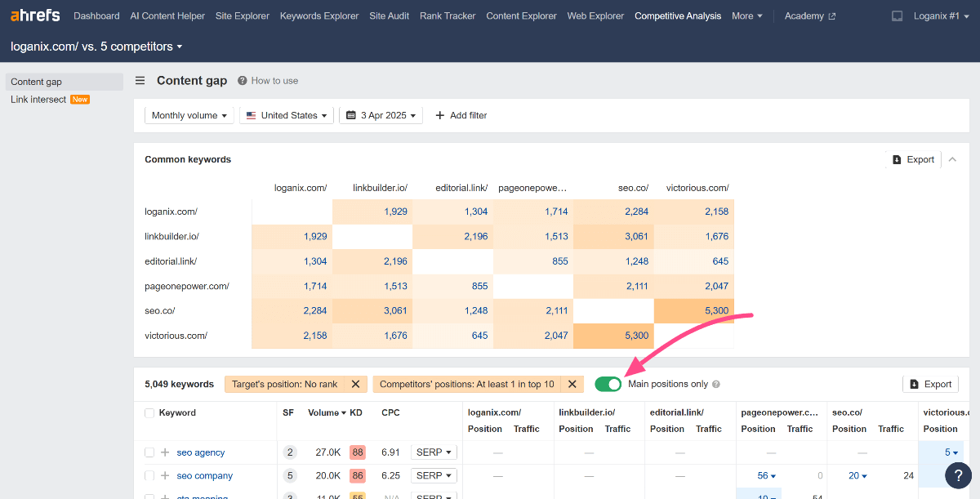
Task: Remove the Target's position filter
Action: click(x=355, y=384)
